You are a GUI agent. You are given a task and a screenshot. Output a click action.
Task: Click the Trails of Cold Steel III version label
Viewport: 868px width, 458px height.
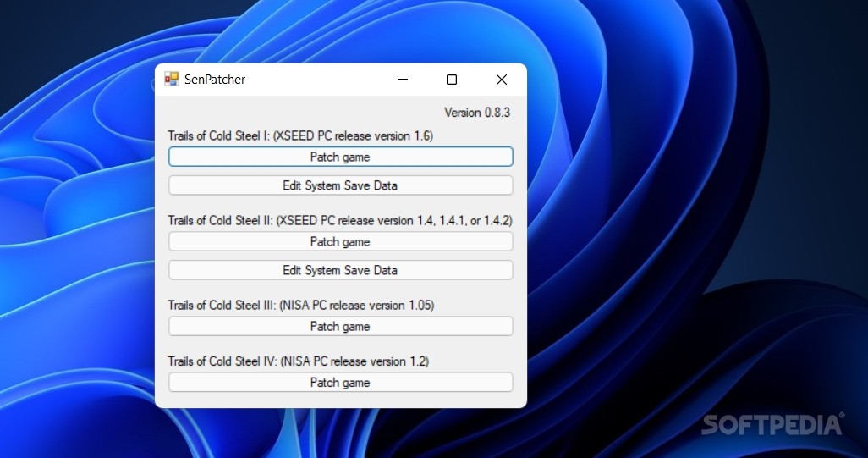(x=301, y=305)
